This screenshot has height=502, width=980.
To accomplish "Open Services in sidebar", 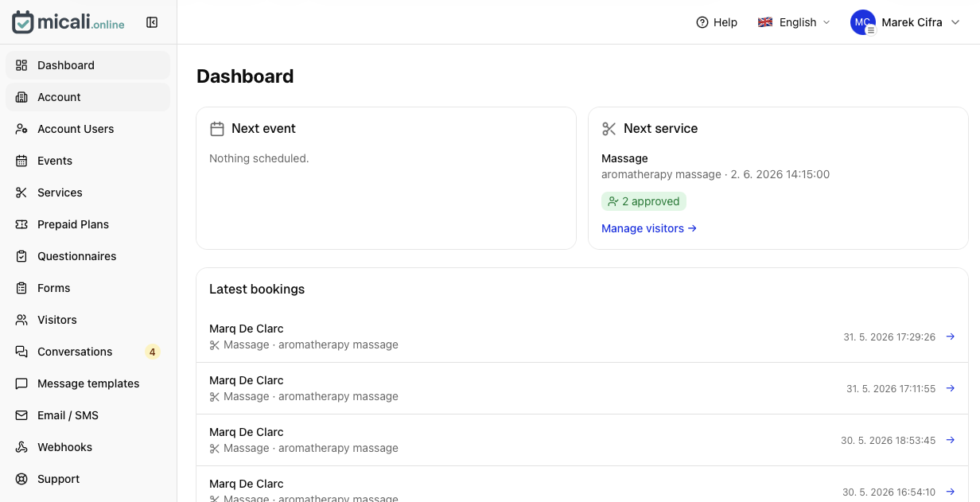I will 87,193.
